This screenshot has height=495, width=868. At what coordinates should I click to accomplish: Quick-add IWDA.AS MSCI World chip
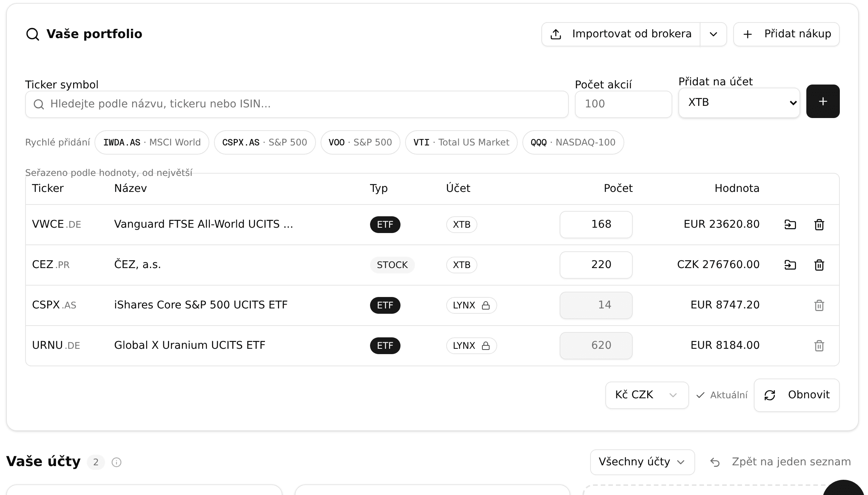[152, 142]
